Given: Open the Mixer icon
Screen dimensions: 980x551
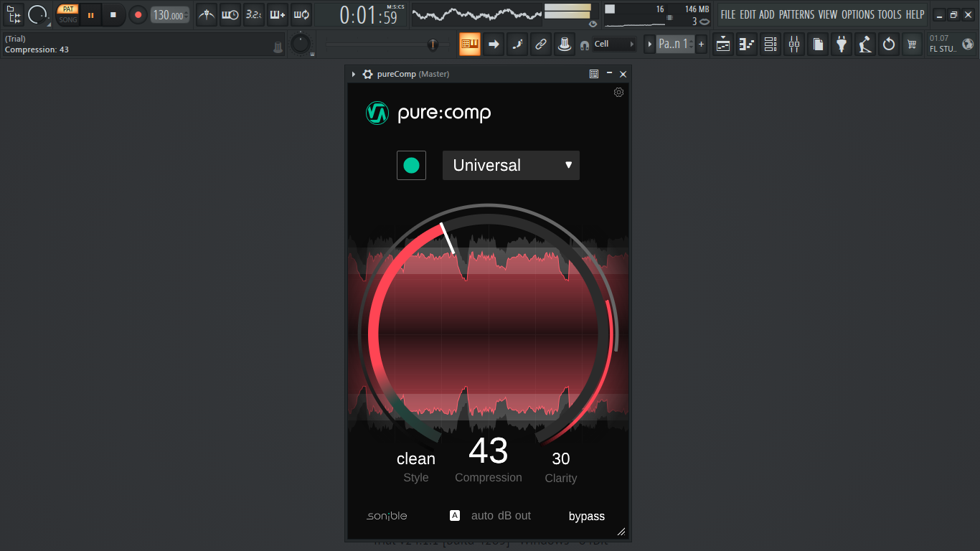Looking at the screenshot, I should pyautogui.click(x=793, y=44).
